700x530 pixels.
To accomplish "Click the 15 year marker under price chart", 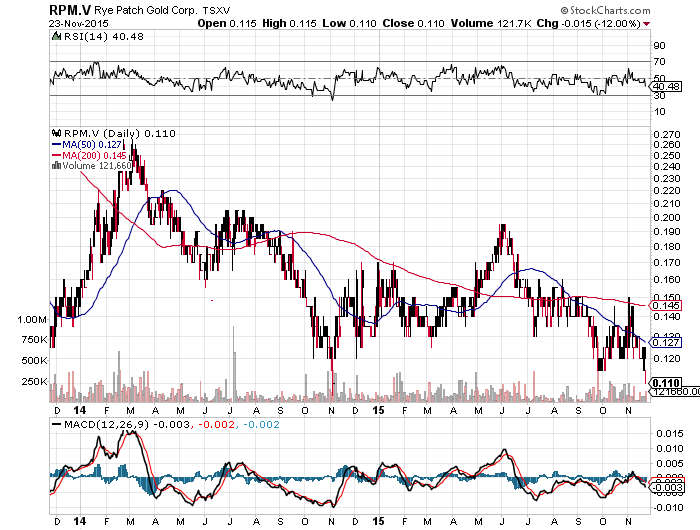I will coord(378,410).
